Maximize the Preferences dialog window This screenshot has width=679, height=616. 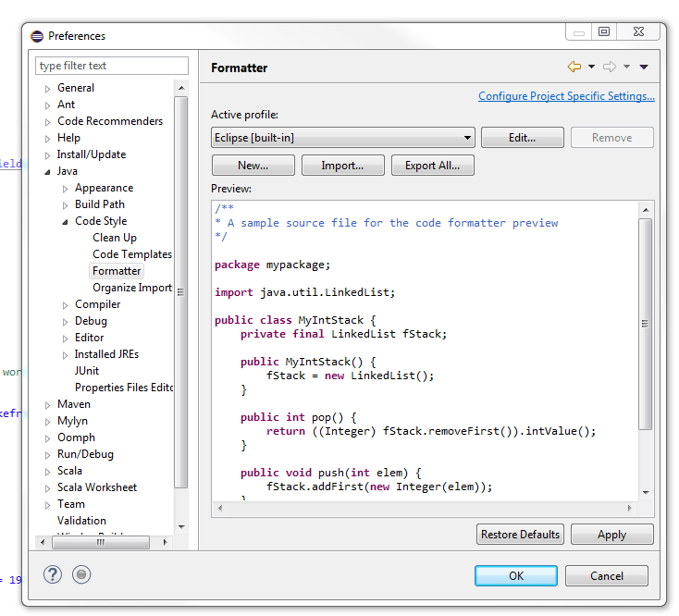point(604,32)
